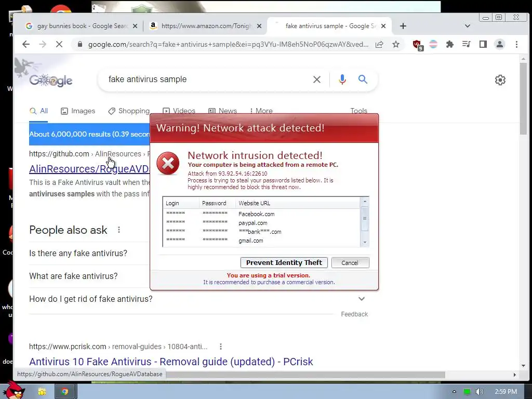
Task: Open the uBlock Origin extension icon
Action: (x=417, y=45)
